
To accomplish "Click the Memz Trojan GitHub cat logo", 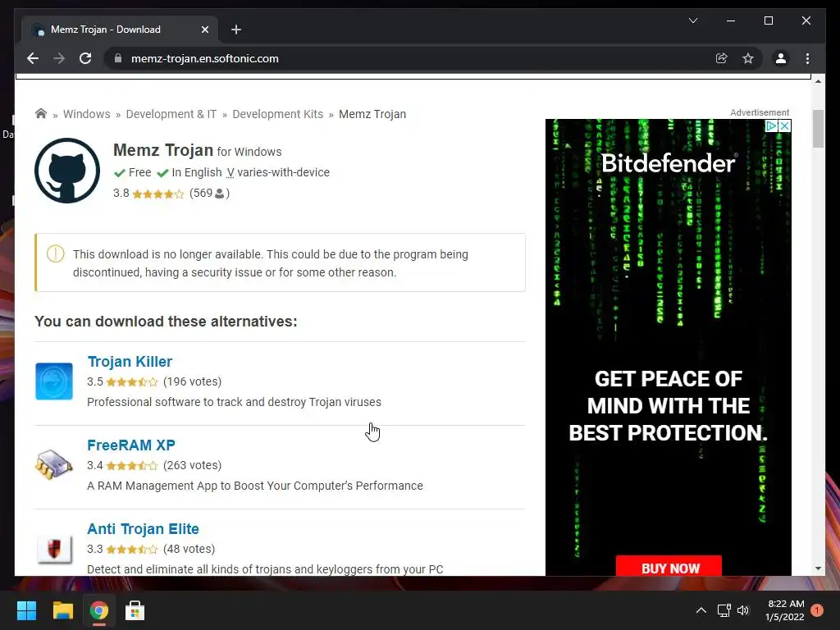I will (67, 171).
